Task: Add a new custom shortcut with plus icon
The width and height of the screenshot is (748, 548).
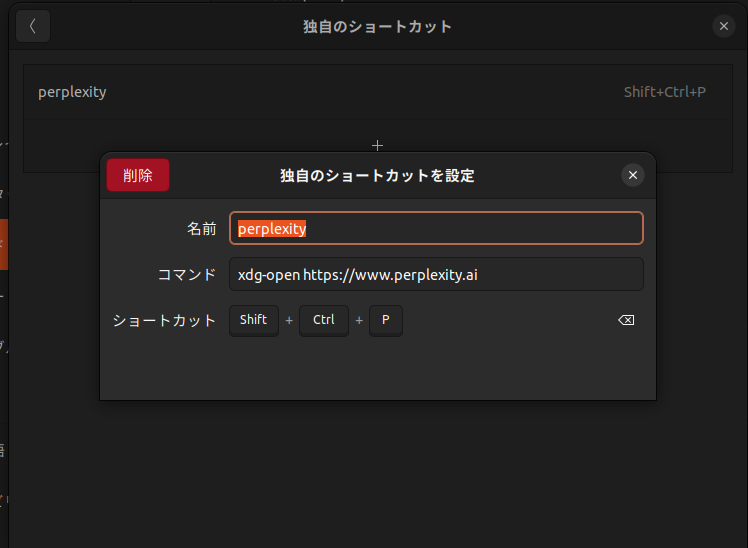Action: (377, 145)
